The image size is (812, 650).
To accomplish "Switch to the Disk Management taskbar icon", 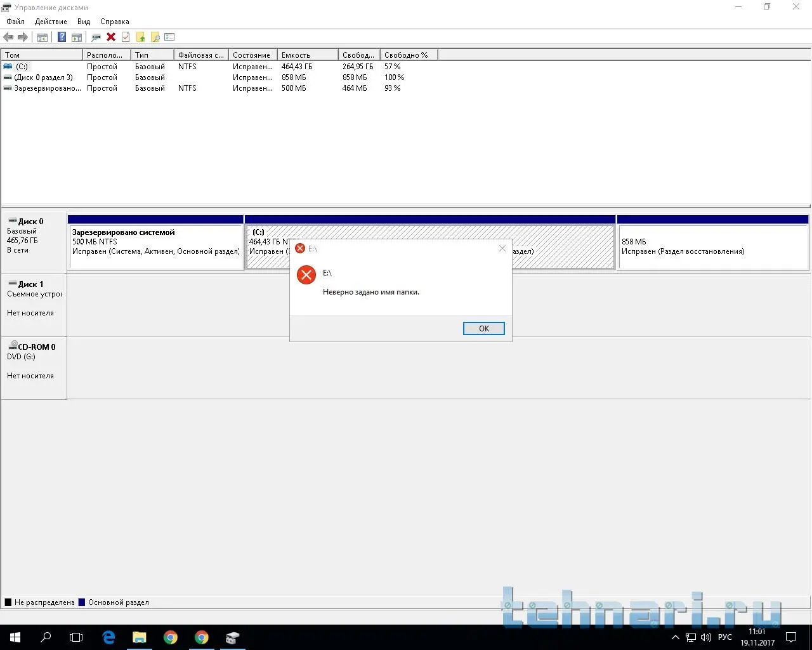I will tap(232, 637).
